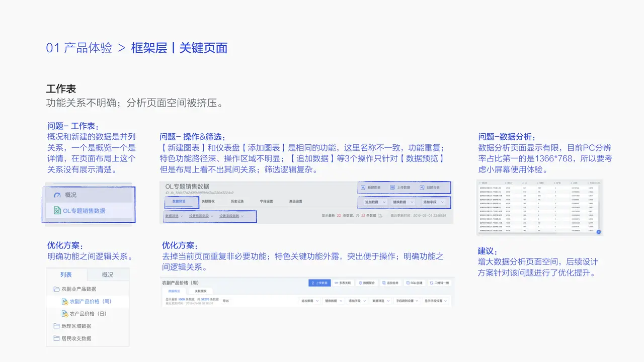The image size is (644, 362).
Task: Open the 字段设置 tab
Action: [x=266, y=201]
